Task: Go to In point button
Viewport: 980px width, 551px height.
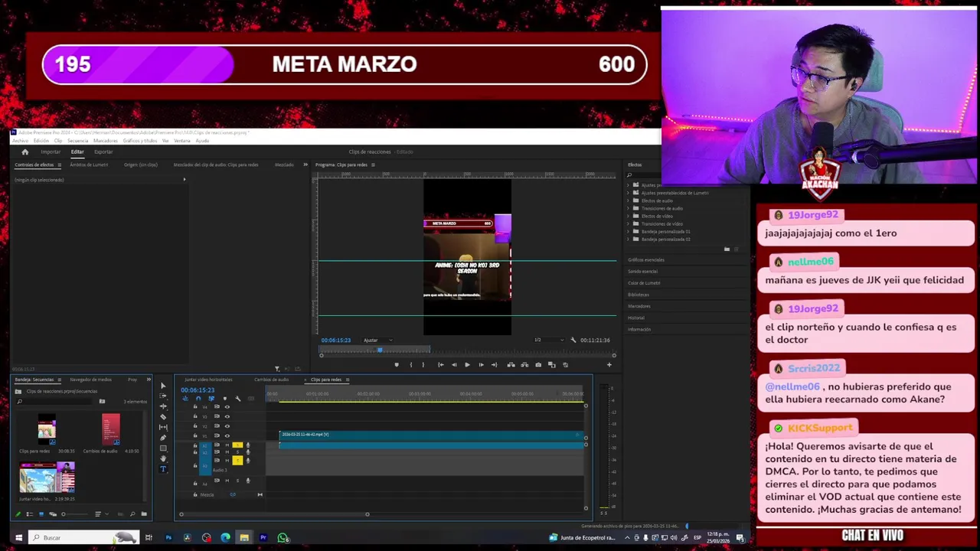Action: (x=440, y=365)
